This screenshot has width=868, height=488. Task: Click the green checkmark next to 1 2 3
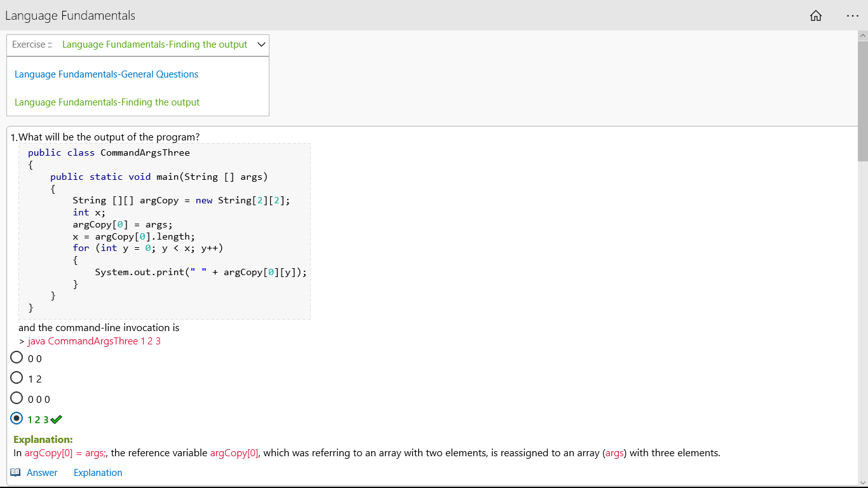[57, 419]
